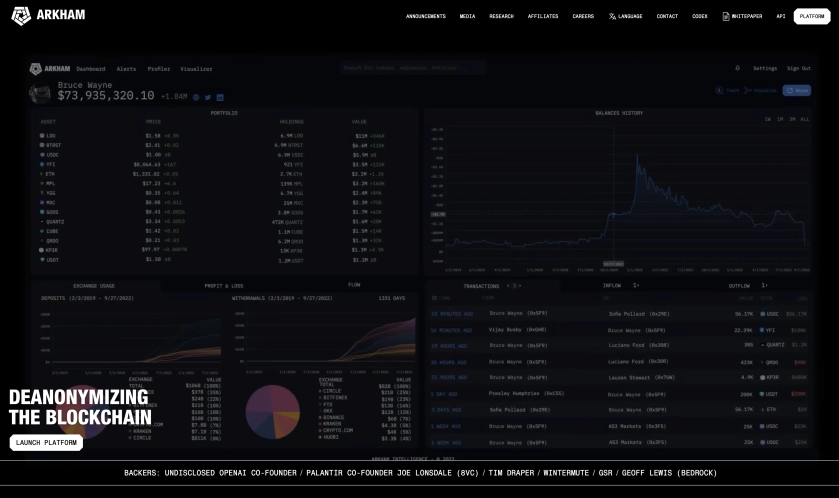Click the white Platform button in the header
This screenshot has height=498, width=839.
tap(812, 16)
